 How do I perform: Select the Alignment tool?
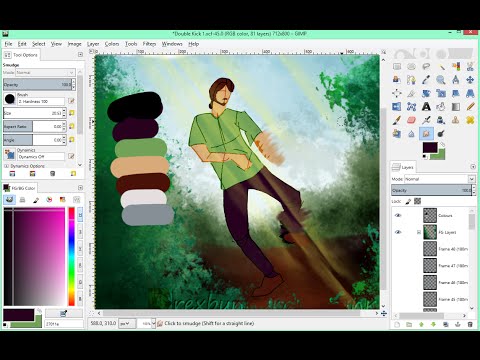tap(397, 93)
